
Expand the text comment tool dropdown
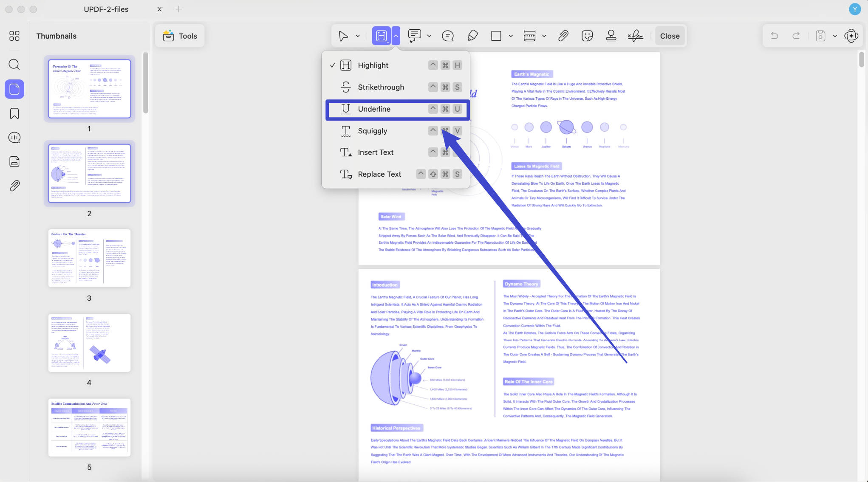(x=429, y=36)
